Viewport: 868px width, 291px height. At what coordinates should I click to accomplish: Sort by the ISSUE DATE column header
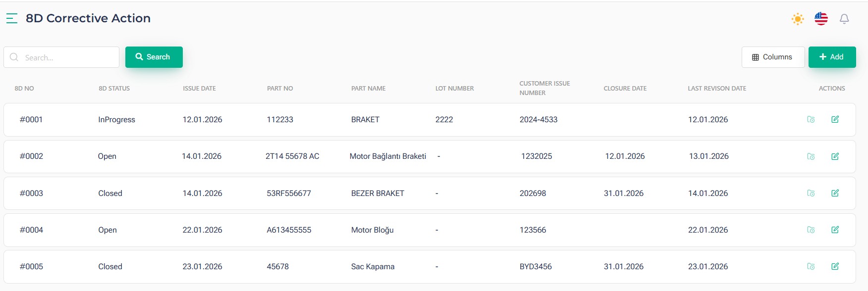coord(199,89)
